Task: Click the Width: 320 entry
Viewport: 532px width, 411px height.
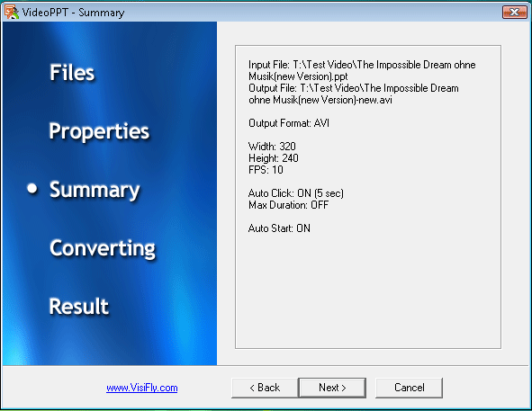Action: 272,147
